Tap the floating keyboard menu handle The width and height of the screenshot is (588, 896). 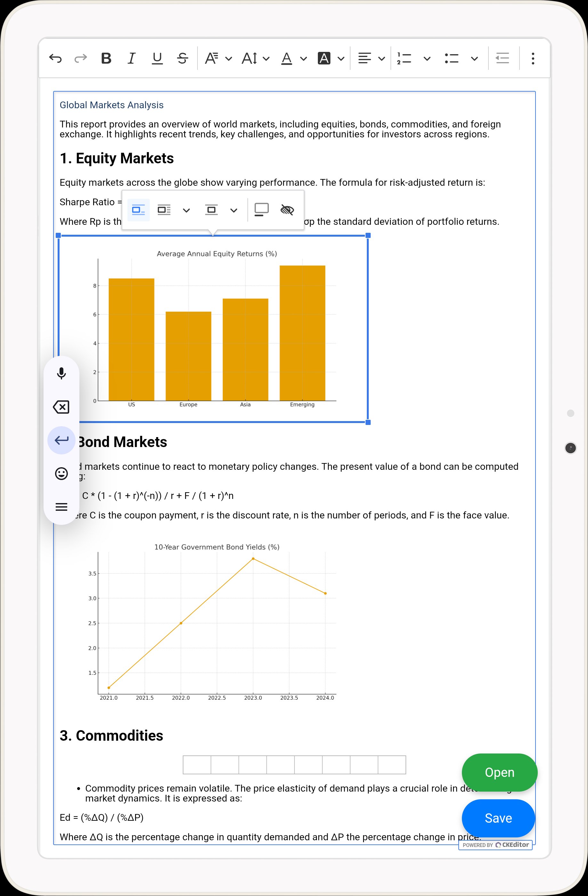pos(61,507)
